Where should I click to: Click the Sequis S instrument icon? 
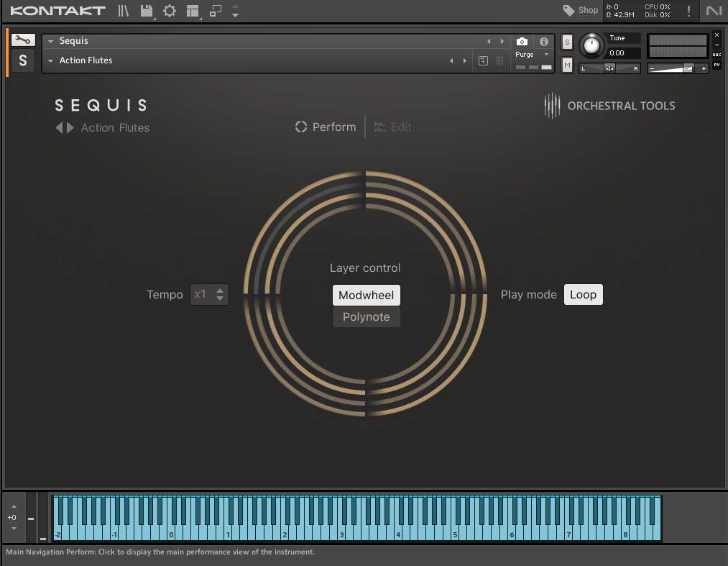coord(23,60)
